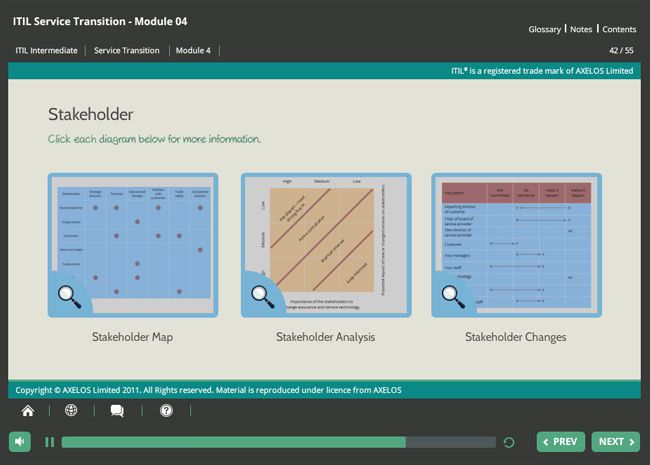
Task: Select the Module 4 breadcrumb
Action: [193, 51]
